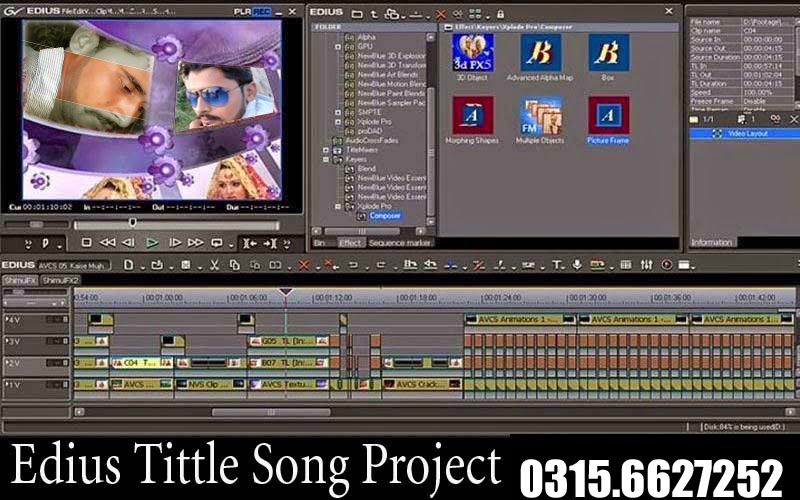The height and width of the screenshot is (500, 800).
Task: Select AVCS Crack clip on 1V track
Action: pos(422,384)
